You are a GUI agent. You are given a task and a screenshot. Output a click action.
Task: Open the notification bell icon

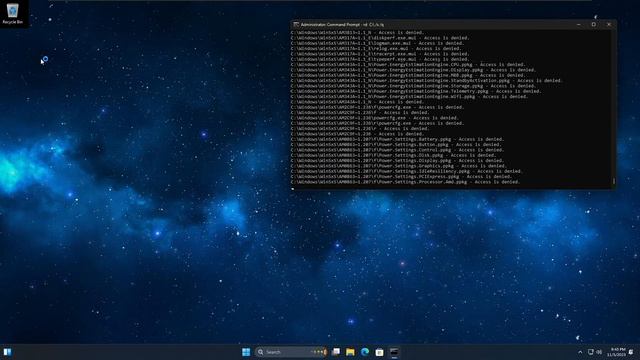click(x=631, y=352)
